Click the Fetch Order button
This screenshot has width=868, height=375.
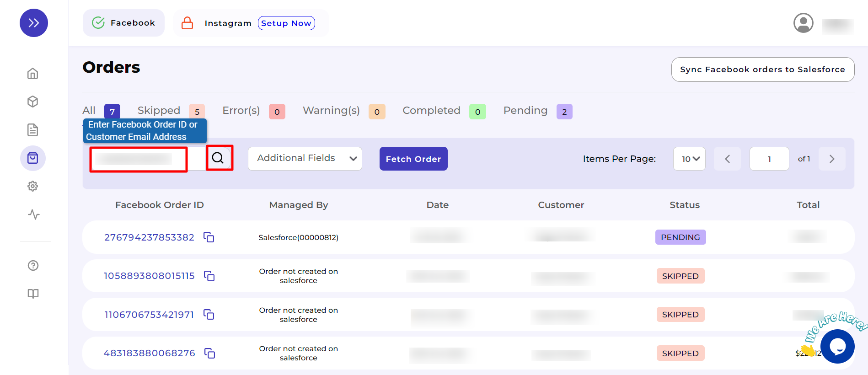[413, 159]
